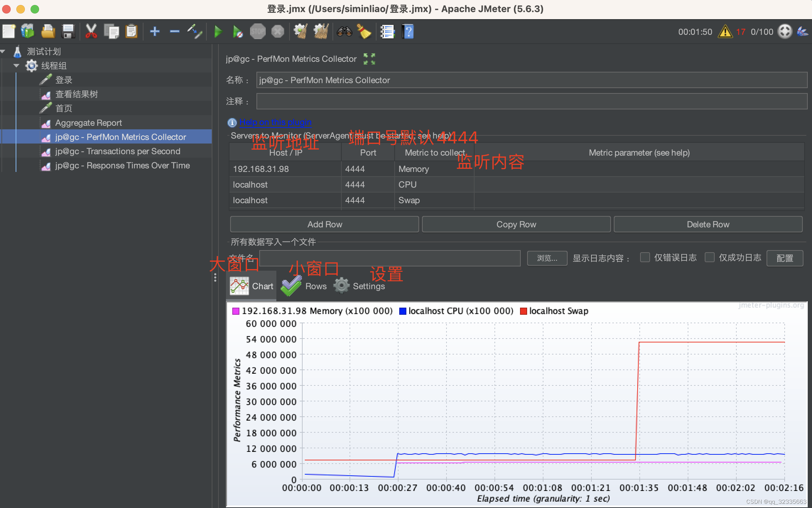
Task: Open the warning log via yellow triangle
Action: (x=726, y=31)
